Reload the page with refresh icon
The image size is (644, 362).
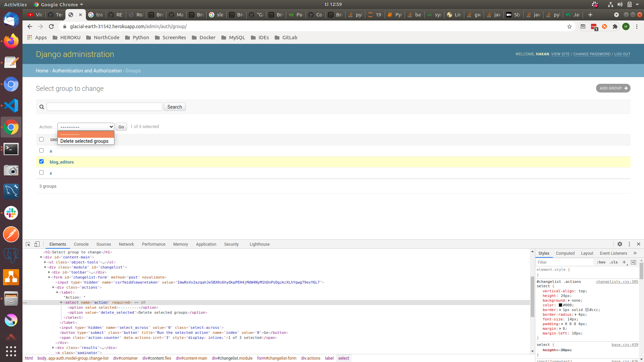click(51, 26)
